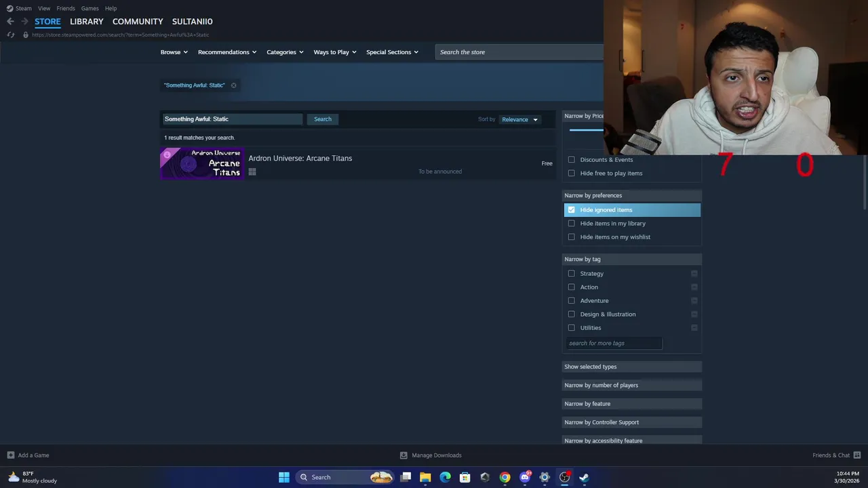Go back with the Steam back arrow
Screen dimensions: 868x488
coord(10,22)
